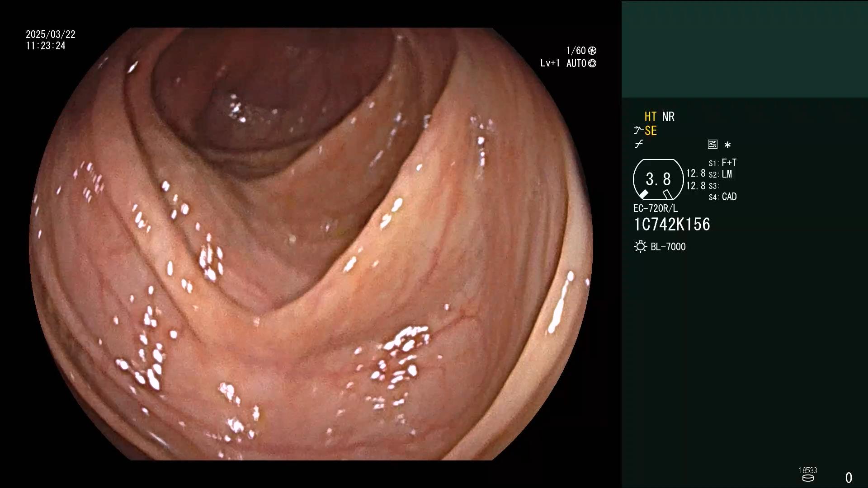Screen dimensions: 868x488
Task: Click the hollow channel marker in scope diagram
Action: click(x=668, y=194)
